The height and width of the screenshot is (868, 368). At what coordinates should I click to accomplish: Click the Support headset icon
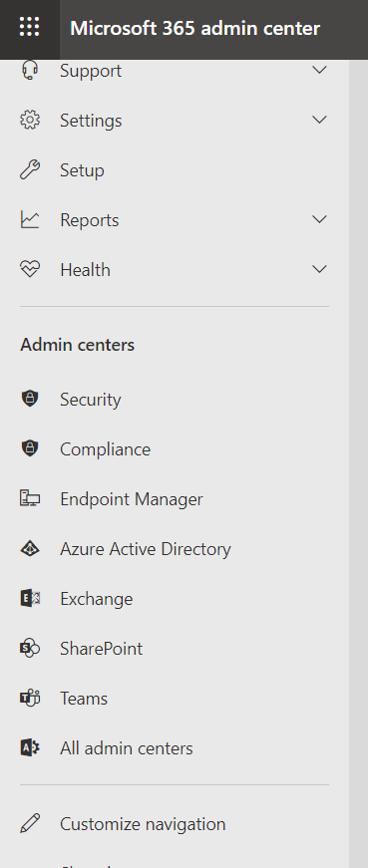pos(30,71)
